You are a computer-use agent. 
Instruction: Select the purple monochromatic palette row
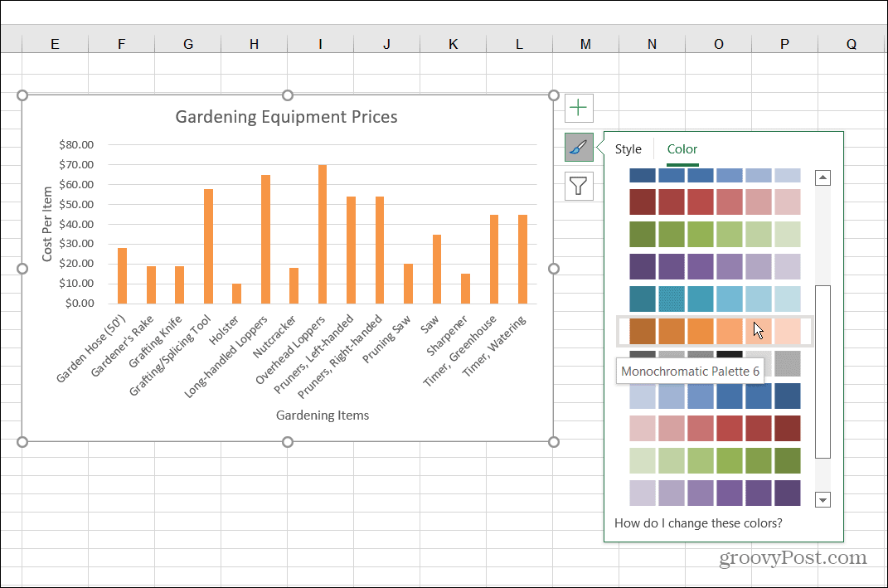[x=713, y=265]
